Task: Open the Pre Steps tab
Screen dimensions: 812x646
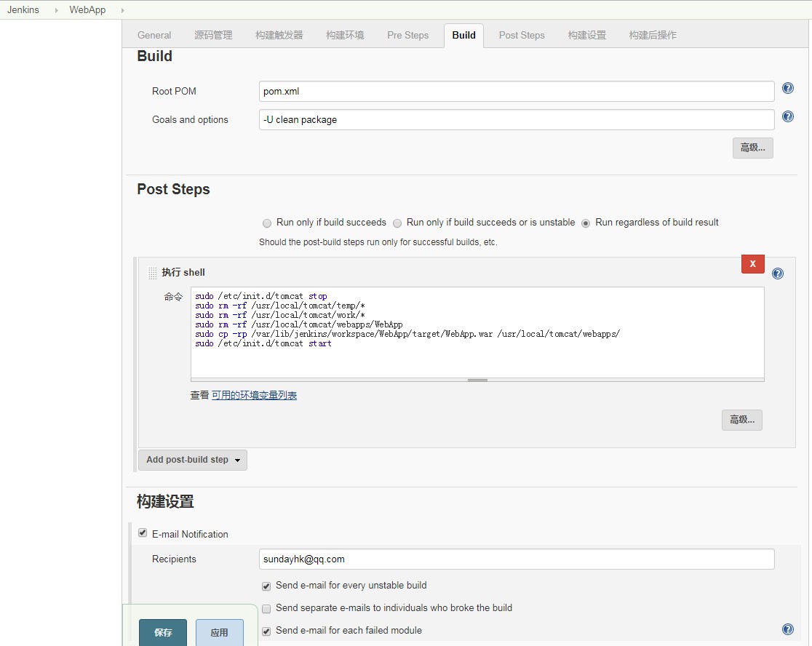Action: coord(407,35)
